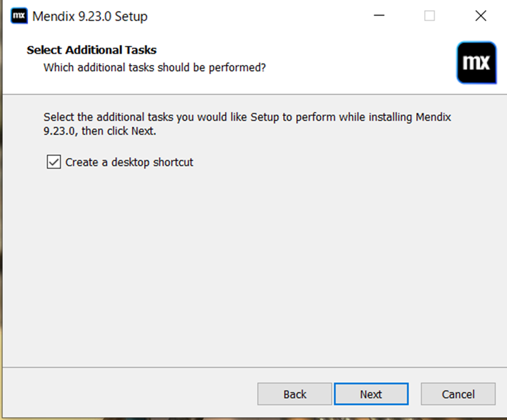Click the large mx logo top right
The height and width of the screenshot is (420, 507).
(x=476, y=63)
